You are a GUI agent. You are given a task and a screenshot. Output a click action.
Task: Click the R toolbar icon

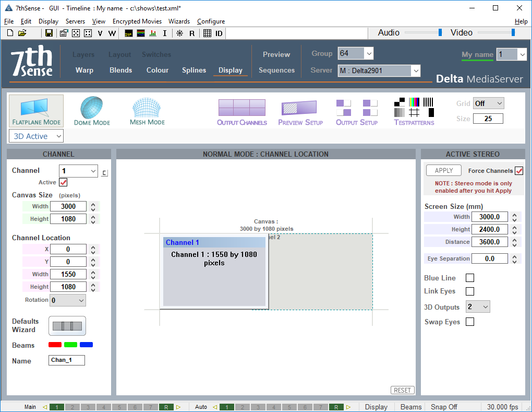point(192,33)
